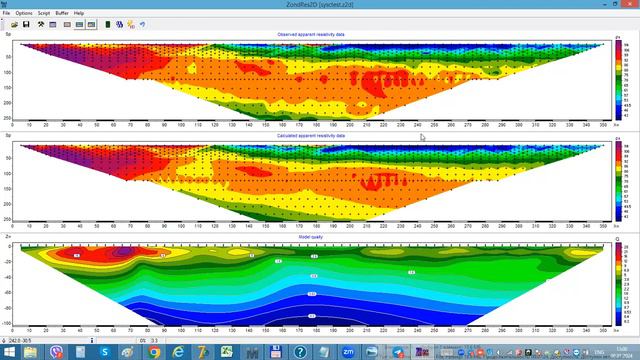
Task: Open the File menu
Action: [6, 13]
